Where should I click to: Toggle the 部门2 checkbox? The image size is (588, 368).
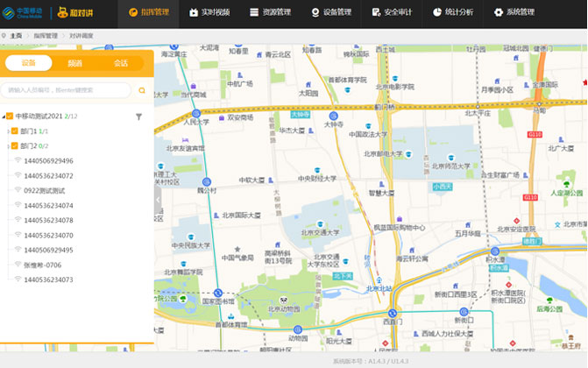click(x=15, y=145)
